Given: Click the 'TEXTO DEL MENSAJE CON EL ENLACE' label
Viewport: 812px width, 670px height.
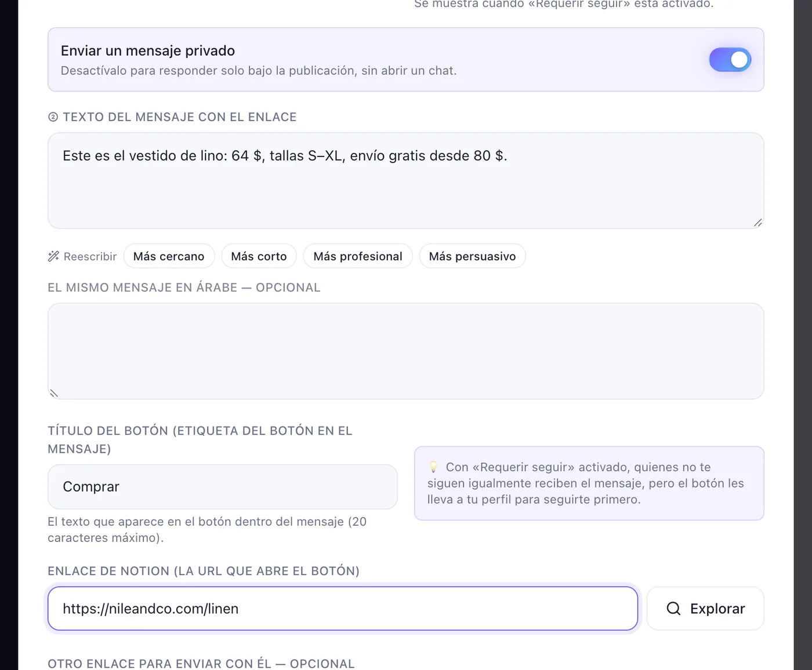Looking at the screenshot, I should (180, 117).
